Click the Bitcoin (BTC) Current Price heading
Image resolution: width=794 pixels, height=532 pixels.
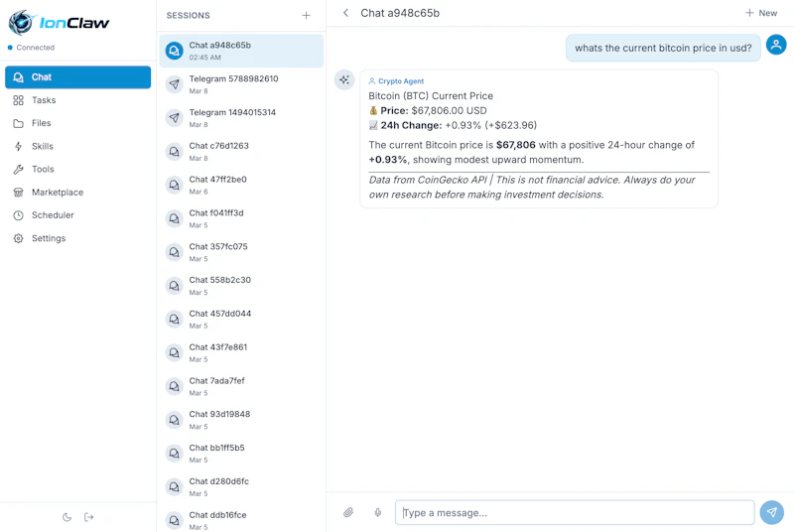coord(431,95)
